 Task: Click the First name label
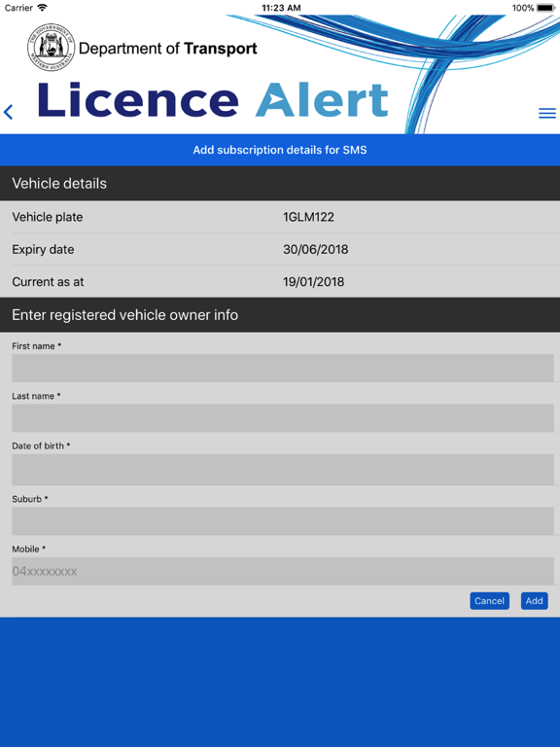click(x=36, y=346)
